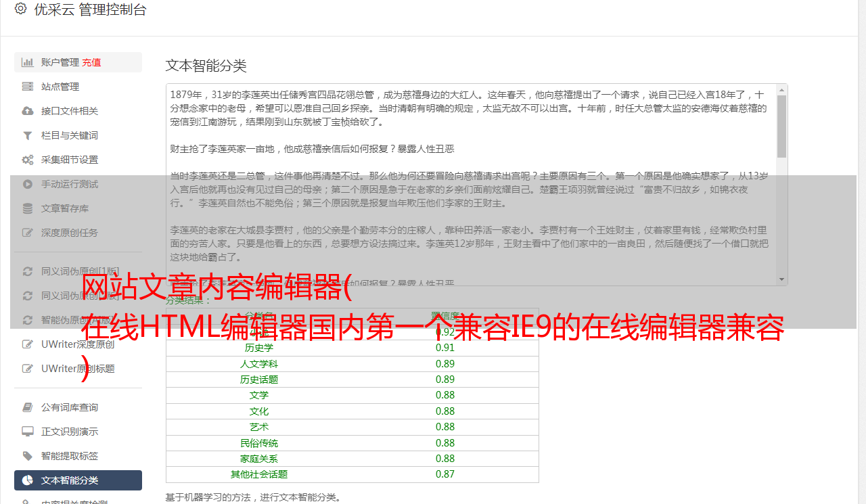Select the 艺术 category cell
The image size is (866, 504).
coord(259,427)
